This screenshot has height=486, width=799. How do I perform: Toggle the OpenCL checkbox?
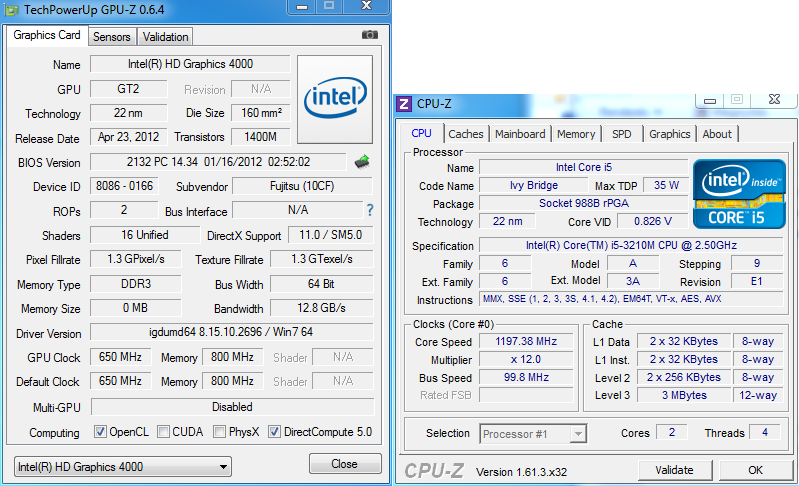100,432
